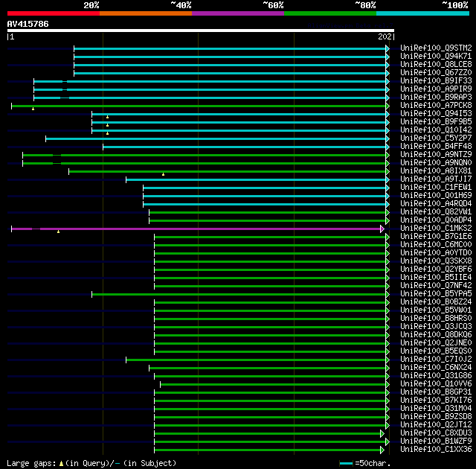Click the green ~80% legend segment
Screen dimensions: 476x469
[330, 13]
